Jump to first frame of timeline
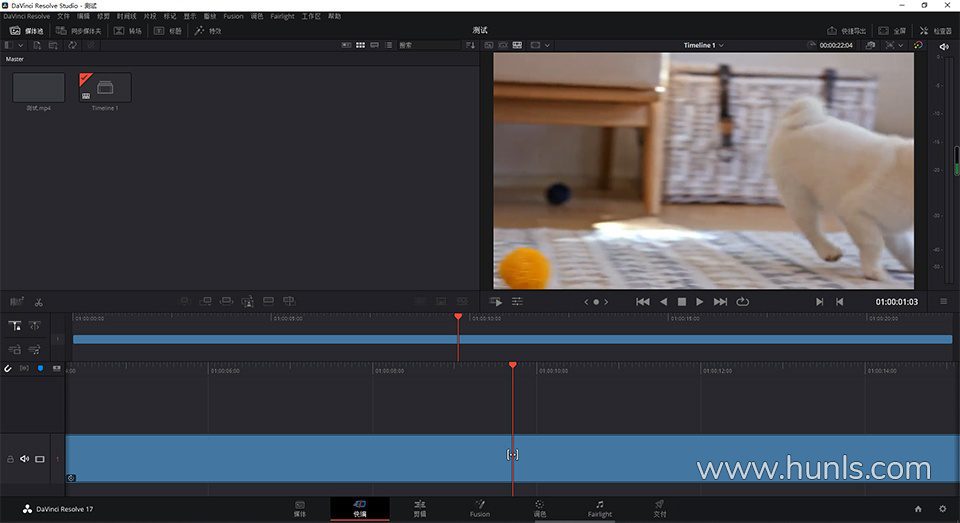The image size is (960, 523). 642,302
